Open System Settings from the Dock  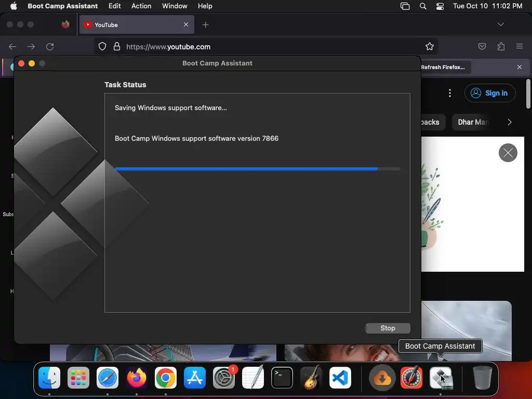[x=224, y=378]
